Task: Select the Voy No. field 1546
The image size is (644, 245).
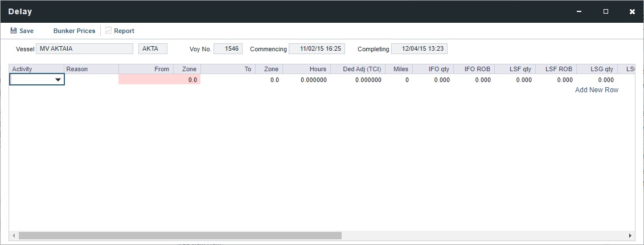Action: 228,49
